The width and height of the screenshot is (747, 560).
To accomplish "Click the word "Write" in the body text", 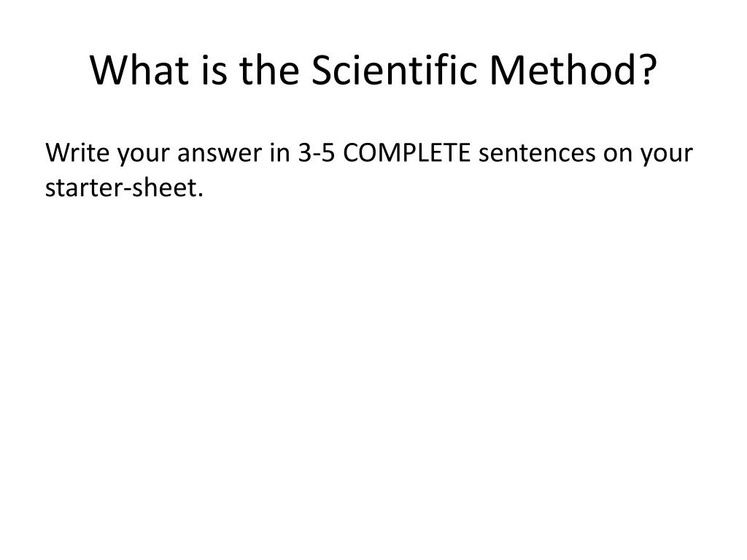I will [x=77, y=153].
